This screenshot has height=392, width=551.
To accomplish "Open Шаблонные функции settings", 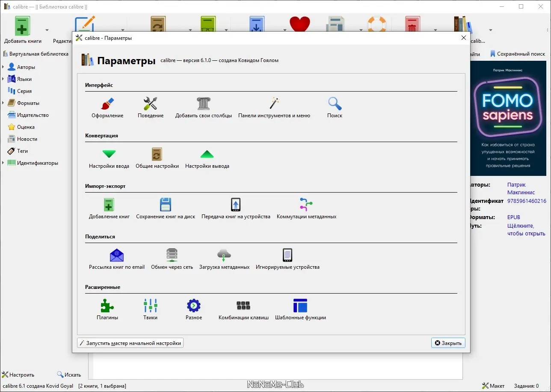I will 300,310.
